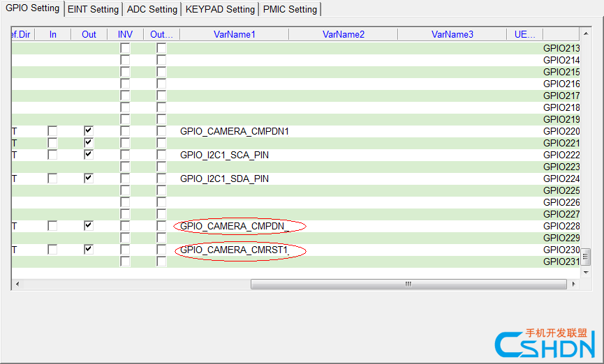This screenshot has width=604, height=364.
Task: Click the UE... column header
Action: pyautogui.click(x=524, y=34)
